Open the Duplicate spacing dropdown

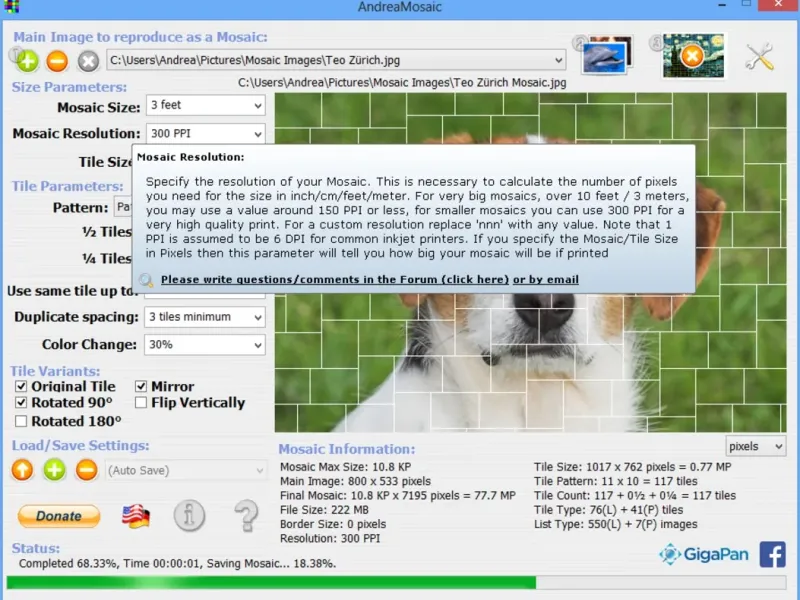pyautogui.click(x=205, y=317)
